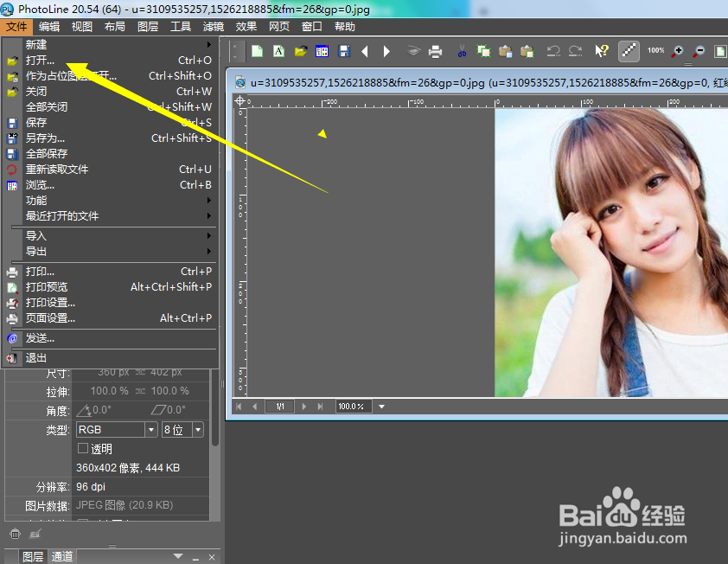Viewport: 728px width, 564px height.
Task: Click the Undo arrow icon
Action: coord(553,51)
